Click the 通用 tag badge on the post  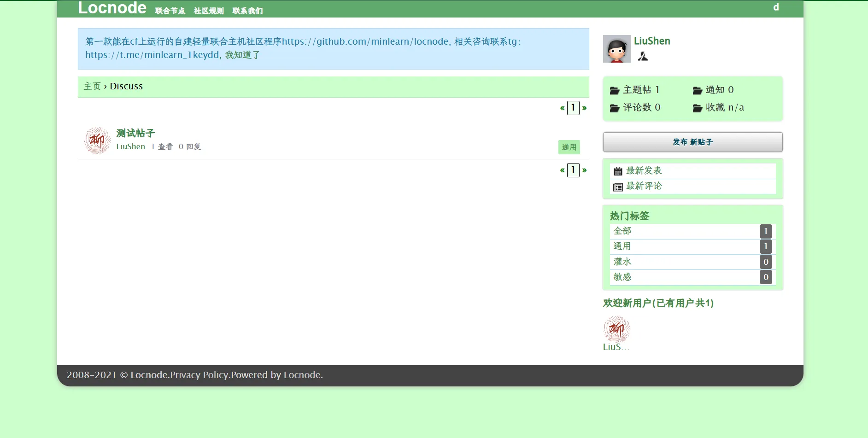pyautogui.click(x=569, y=147)
